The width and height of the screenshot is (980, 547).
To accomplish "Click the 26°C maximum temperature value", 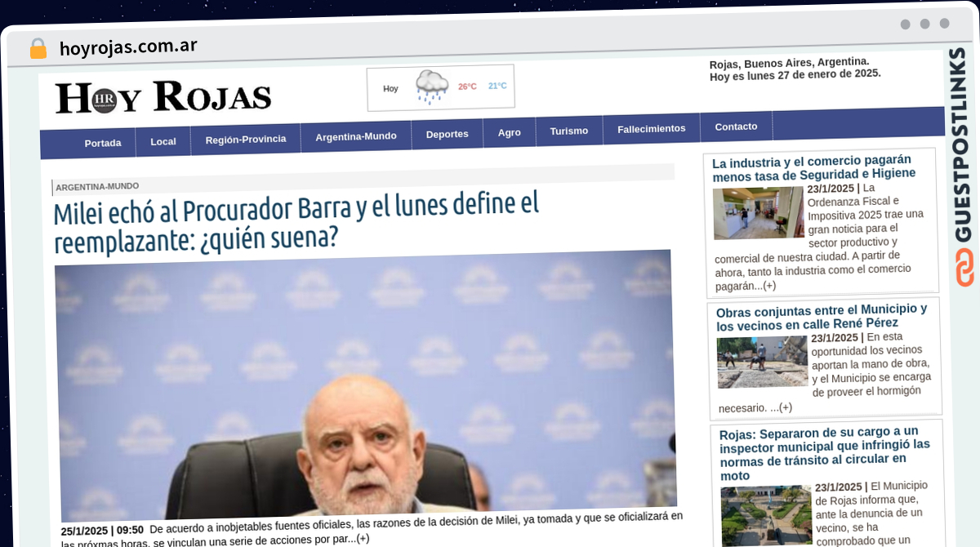I will (467, 87).
